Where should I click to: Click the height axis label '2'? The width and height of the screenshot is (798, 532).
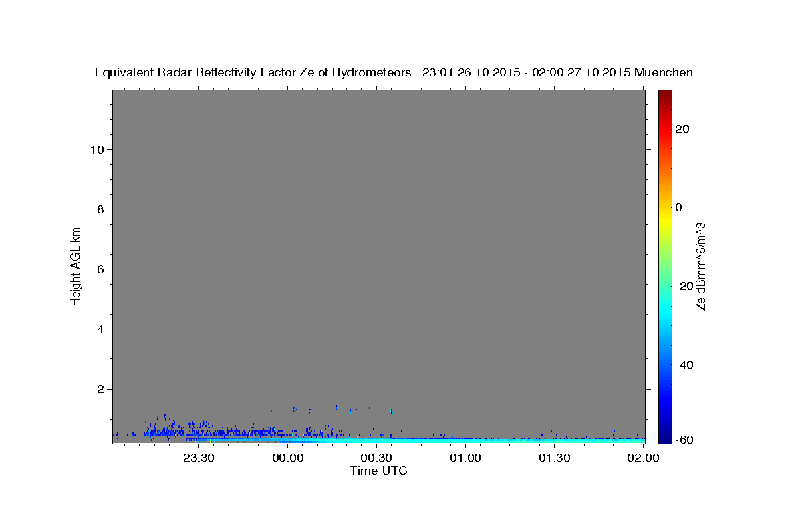[x=101, y=388]
